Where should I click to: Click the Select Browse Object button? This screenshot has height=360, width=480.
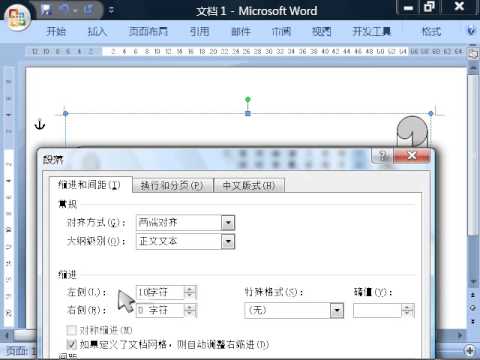tap(473, 308)
